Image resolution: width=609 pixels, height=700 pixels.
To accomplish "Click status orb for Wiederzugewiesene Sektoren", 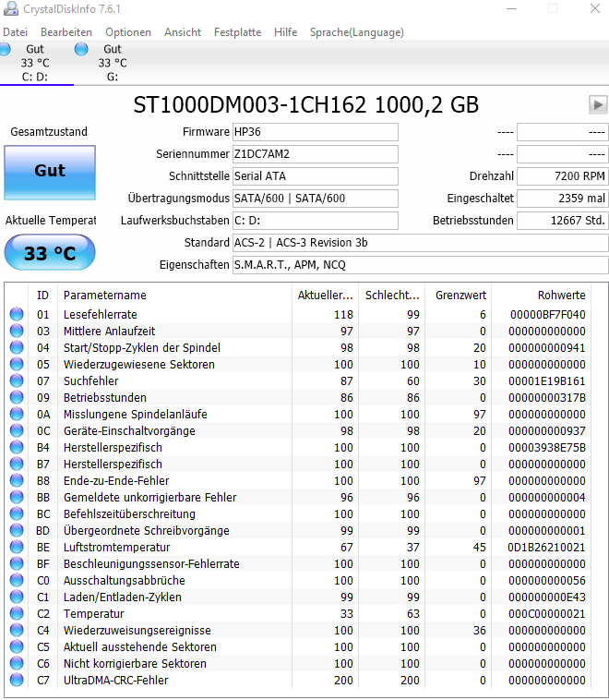I will pyautogui.click(x=17, y=364).
